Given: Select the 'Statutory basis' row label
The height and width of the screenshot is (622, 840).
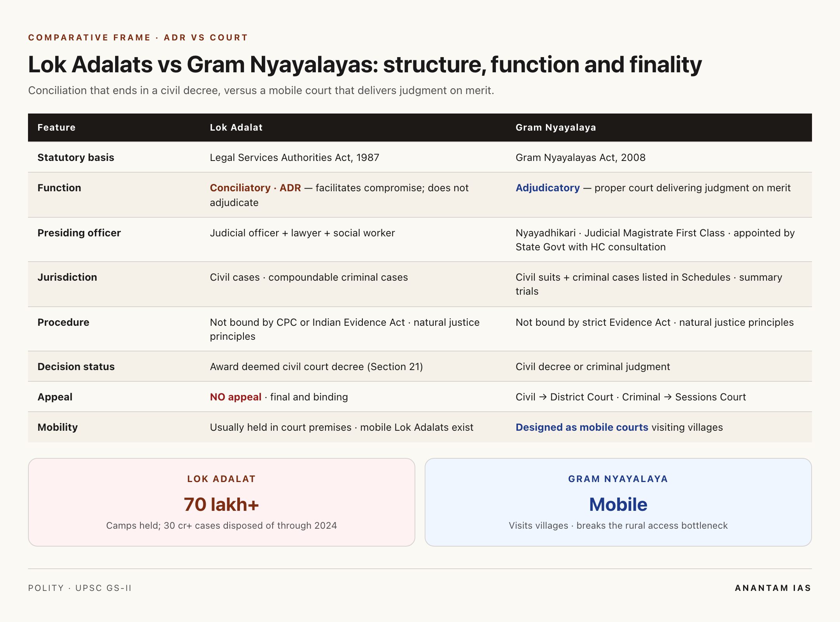Looking at the screenshot, I should click(x=76, y=157).
